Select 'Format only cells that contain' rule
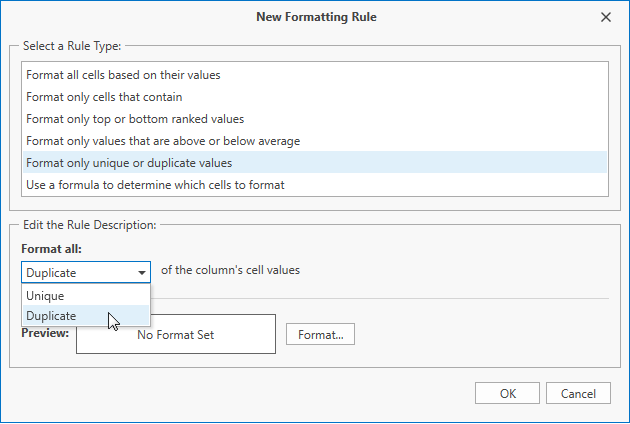The width and height of the screenshot is (630, 424). click(315, 97)
